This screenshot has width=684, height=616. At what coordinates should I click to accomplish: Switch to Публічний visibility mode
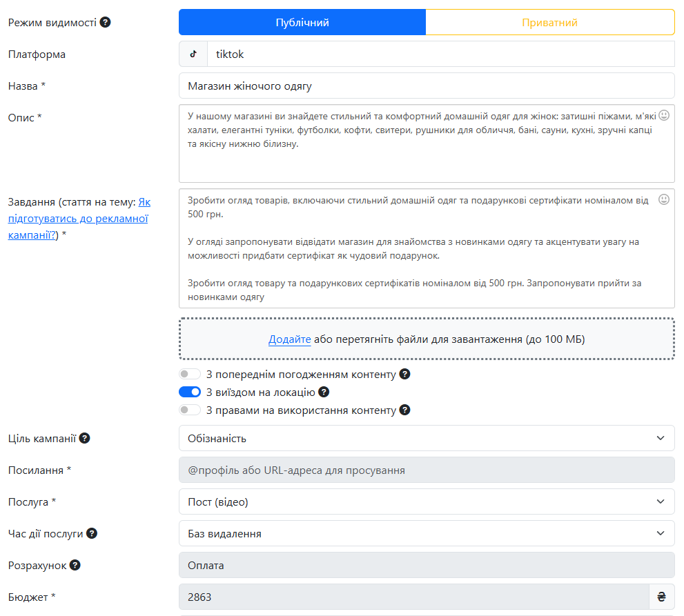coord(302,22)
